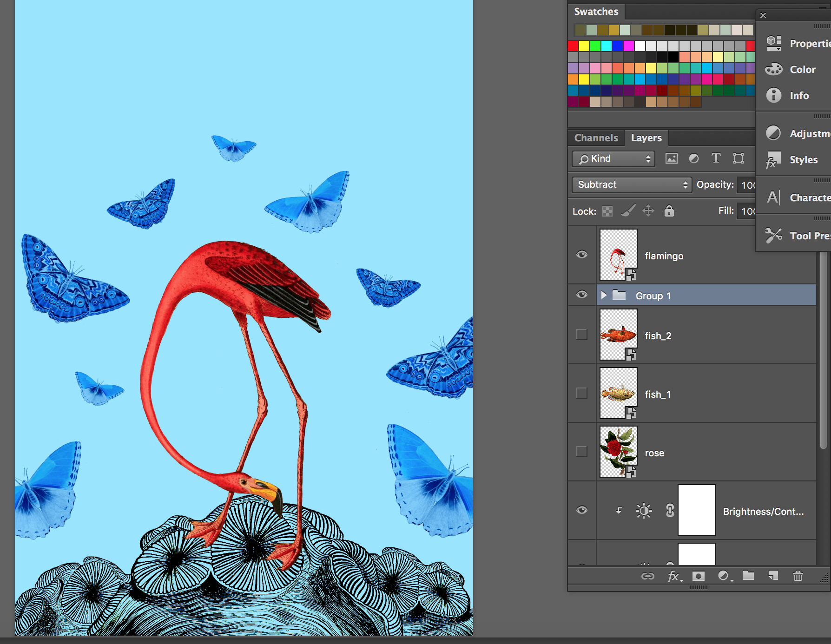The width and height of the screenshot is (831, 644).
Task: Filter layers by adjustment layer icon
Action: pyautogui.click(x=694, y=158)
